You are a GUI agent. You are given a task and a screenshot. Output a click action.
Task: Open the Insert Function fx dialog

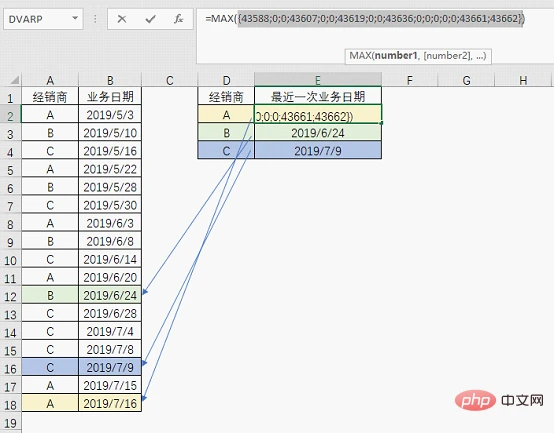tap(178, 19)
